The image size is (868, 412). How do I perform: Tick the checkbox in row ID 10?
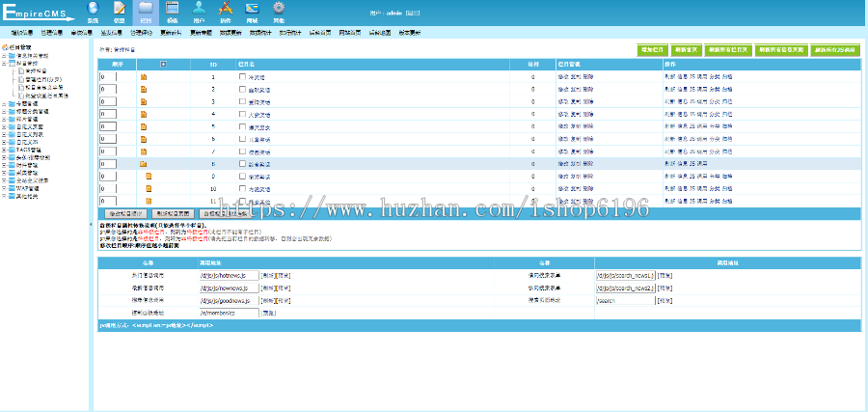tap(242, 188)
